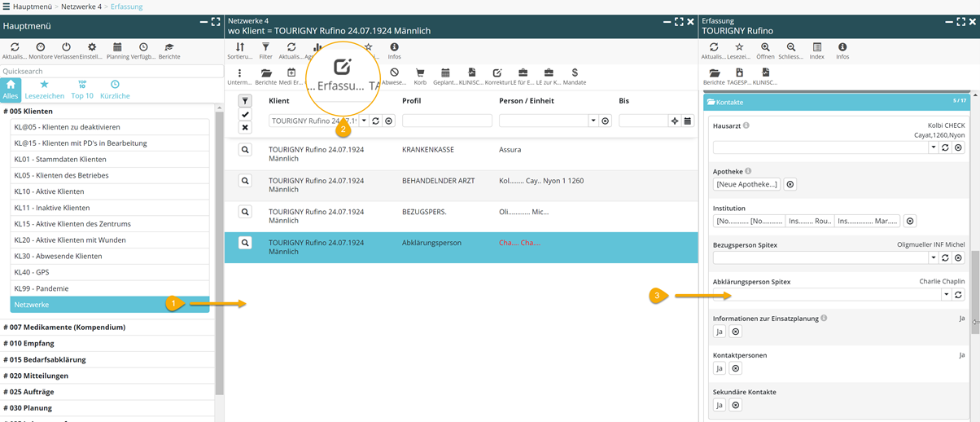Select the Top 10 tab
The image size is (980, 422).
pos(82,88)
